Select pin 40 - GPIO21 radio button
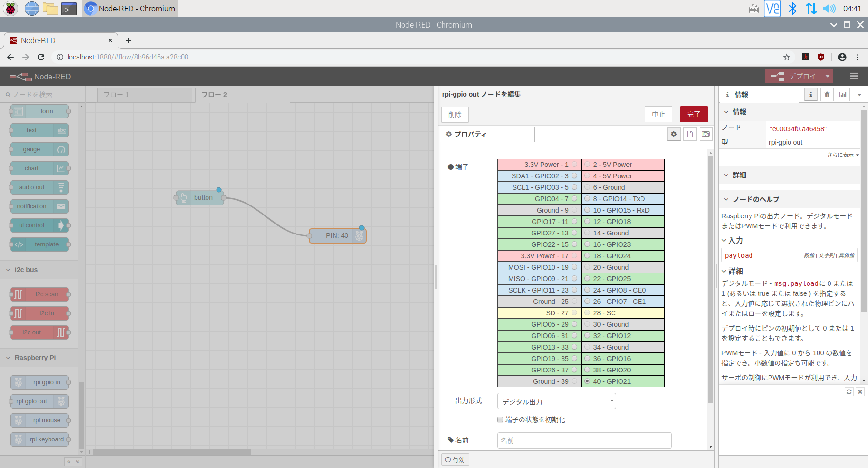Viewport: 868px width, 468px height. tap(587, 381)
